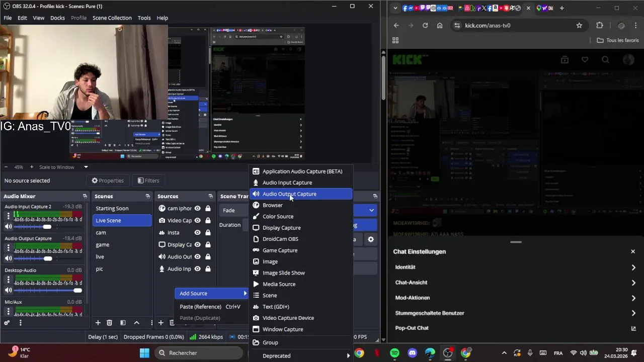Open audio mixer menu dots at bottom

(20, 323)
